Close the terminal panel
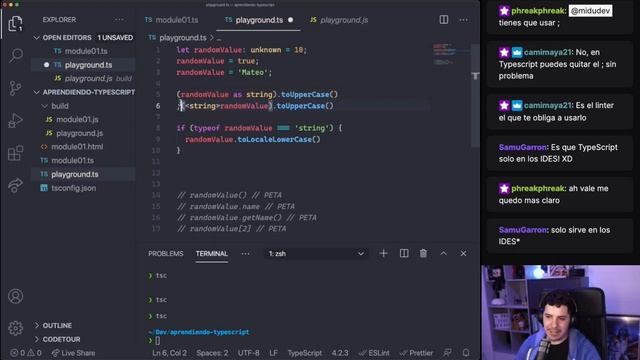 [463, 253]
